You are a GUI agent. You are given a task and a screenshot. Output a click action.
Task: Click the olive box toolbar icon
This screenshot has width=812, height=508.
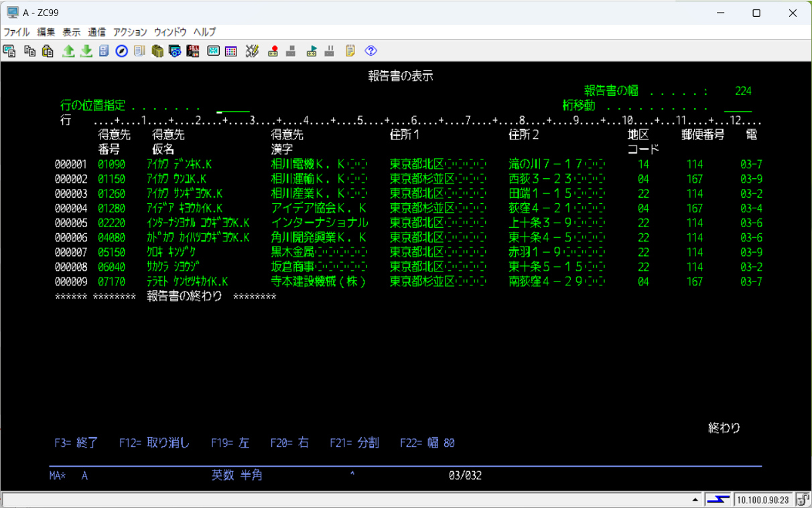[x=157, y=51]
